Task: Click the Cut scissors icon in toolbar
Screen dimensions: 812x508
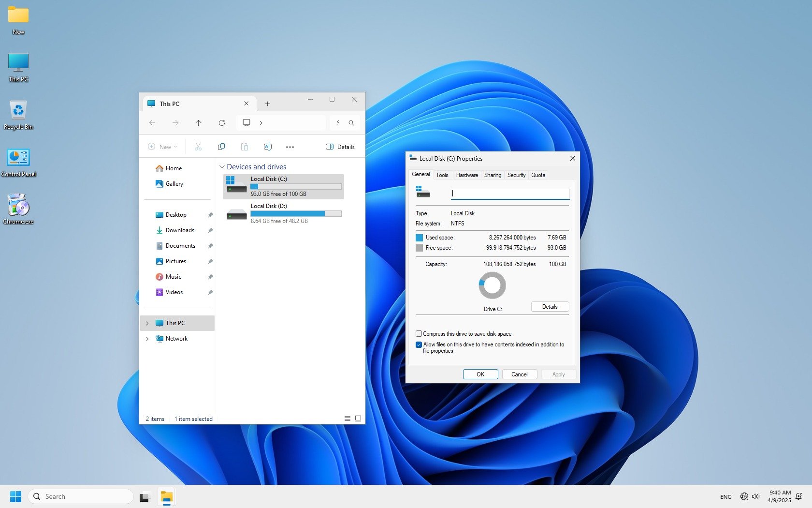Action: (x=198, y=147)
